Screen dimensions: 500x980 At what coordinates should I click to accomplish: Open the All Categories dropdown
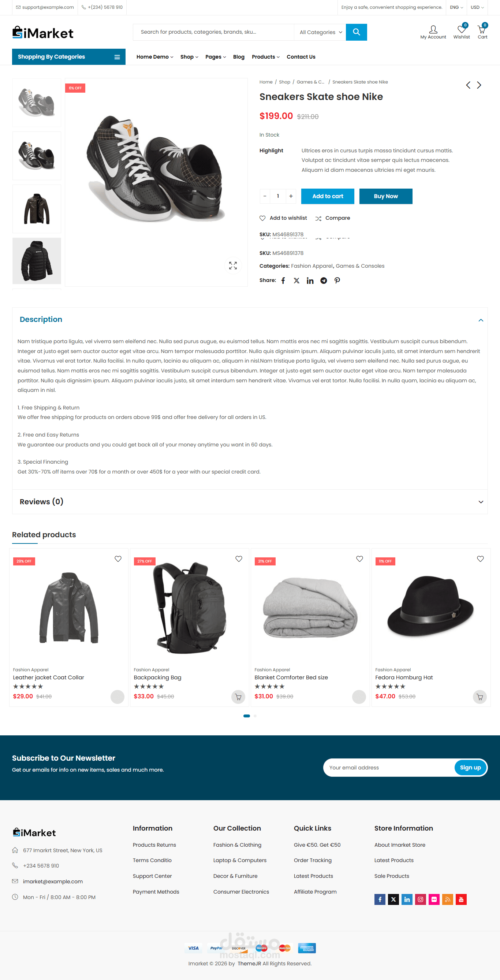321,32
